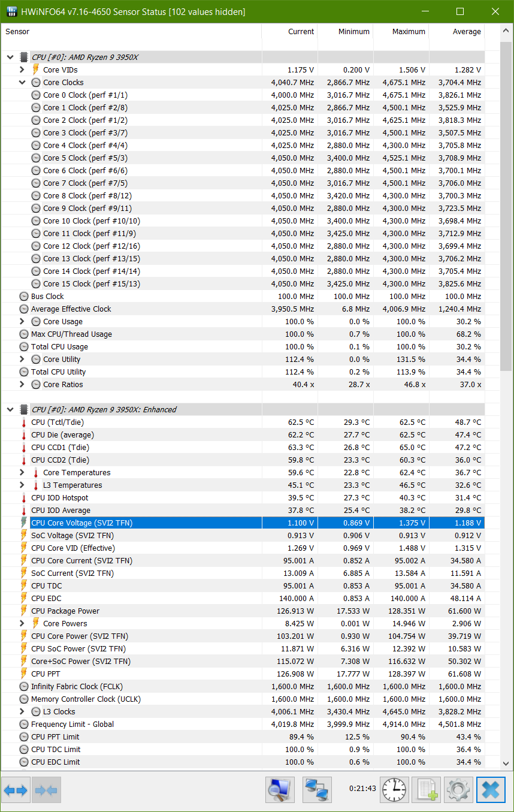
Task: Select the Total CPU Utility row
Action: (243, 372)
